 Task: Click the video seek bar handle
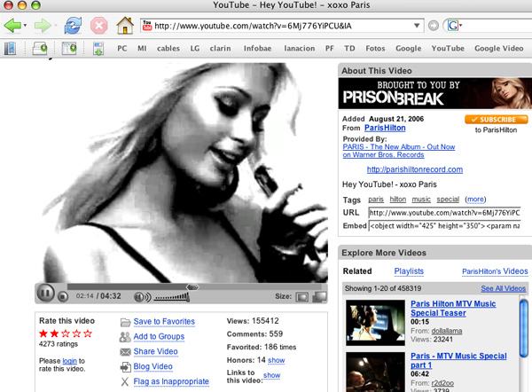tap(192, 286)
